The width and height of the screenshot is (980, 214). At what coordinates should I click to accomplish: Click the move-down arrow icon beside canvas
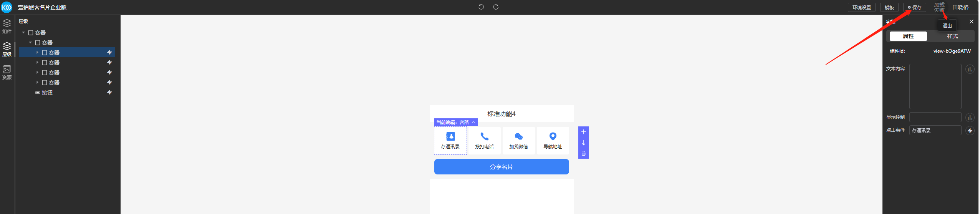tap(583, 143)
